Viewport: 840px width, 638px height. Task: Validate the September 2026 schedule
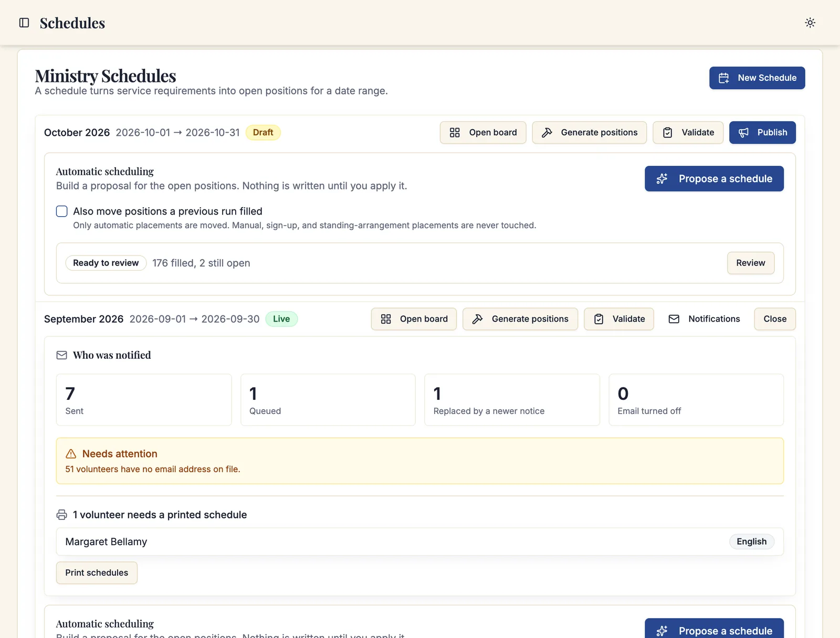pyautogui.click(x=619, y=319)
